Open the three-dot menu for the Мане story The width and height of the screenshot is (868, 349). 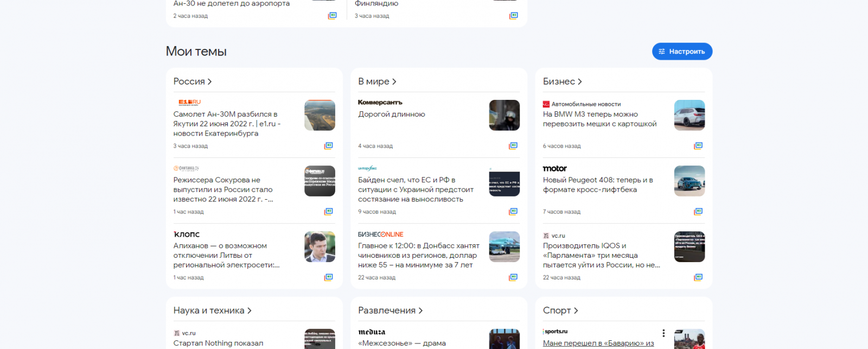point(663,333)
